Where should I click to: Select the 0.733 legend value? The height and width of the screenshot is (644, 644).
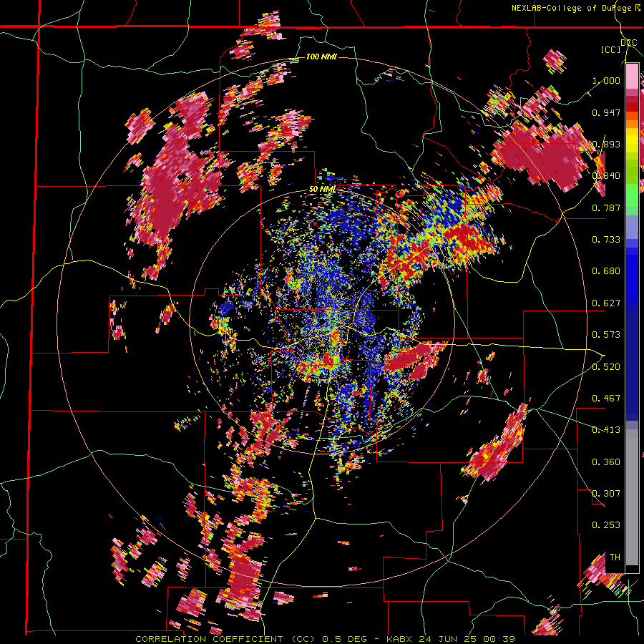tap(606, 240)
